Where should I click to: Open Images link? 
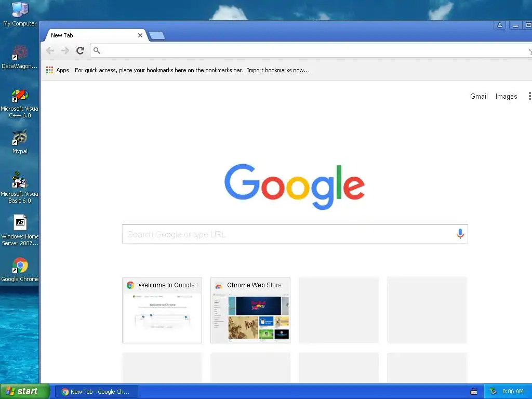[x=506, y=96]
